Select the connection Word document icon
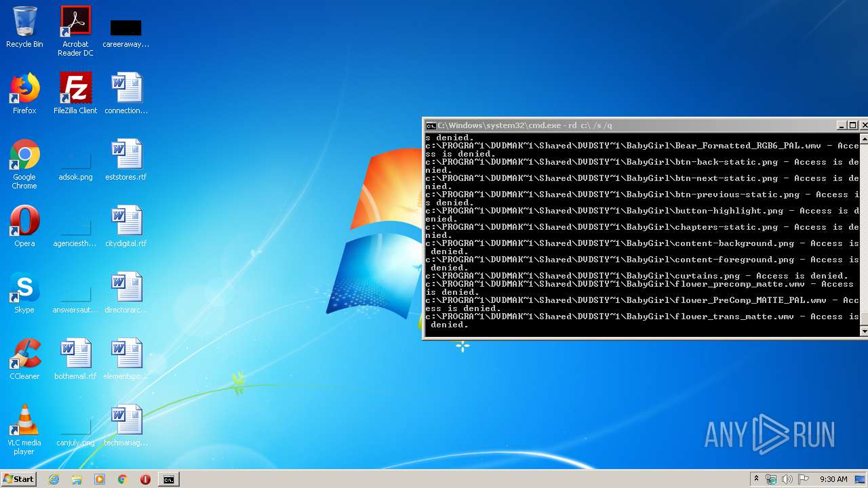Viewport: 868px width, 488px height. pos(126,94)
